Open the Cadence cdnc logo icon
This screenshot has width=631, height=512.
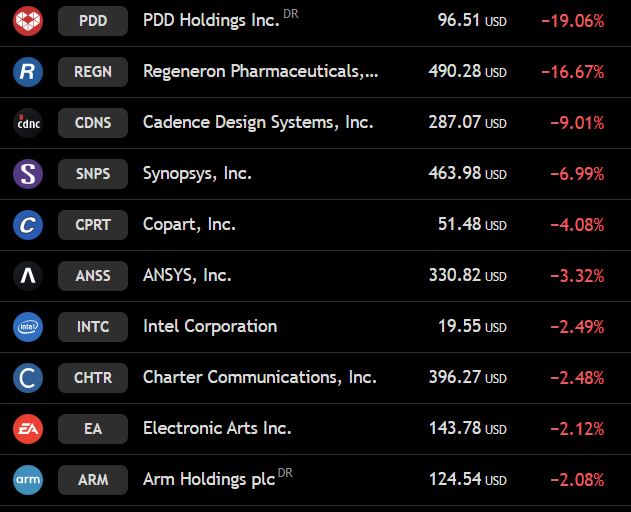pos(28,123)
